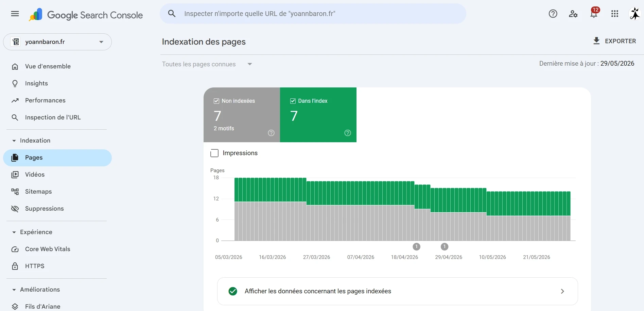The width and height of the screenshot is (644, 311).
Task: Click the HTTPS padlock icon
Action: coord(15,266)
